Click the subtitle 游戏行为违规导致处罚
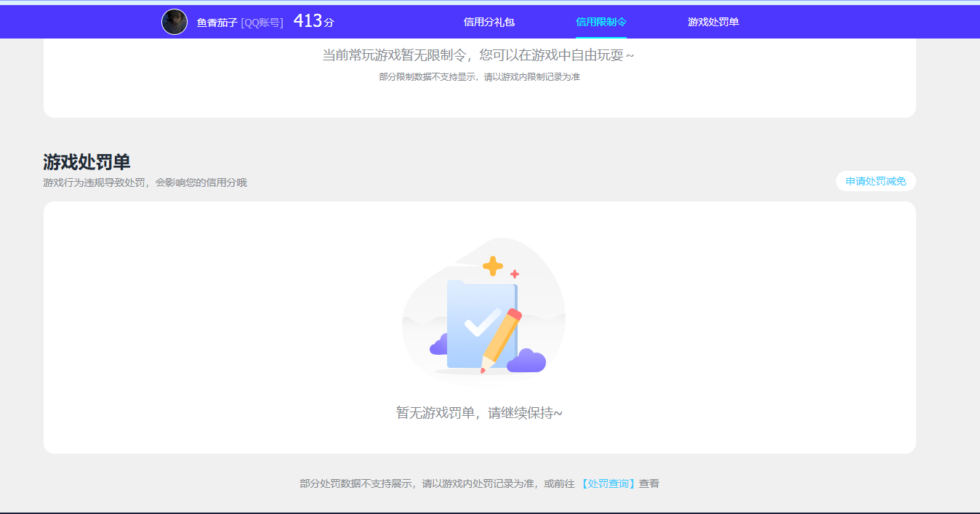This screenshot has width=980, height=514. tap(95, 182)
